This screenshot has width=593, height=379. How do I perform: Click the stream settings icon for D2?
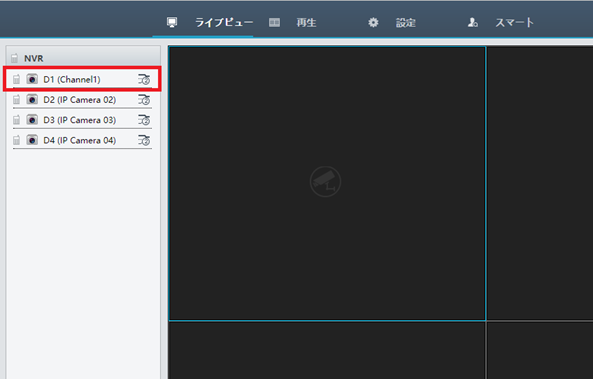[x=144, y=100]
